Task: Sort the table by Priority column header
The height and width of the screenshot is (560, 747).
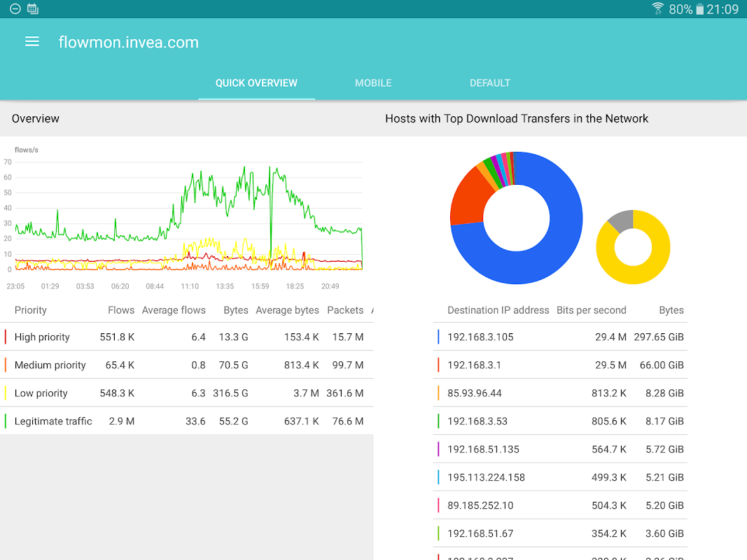Action: tap(31, 310)
